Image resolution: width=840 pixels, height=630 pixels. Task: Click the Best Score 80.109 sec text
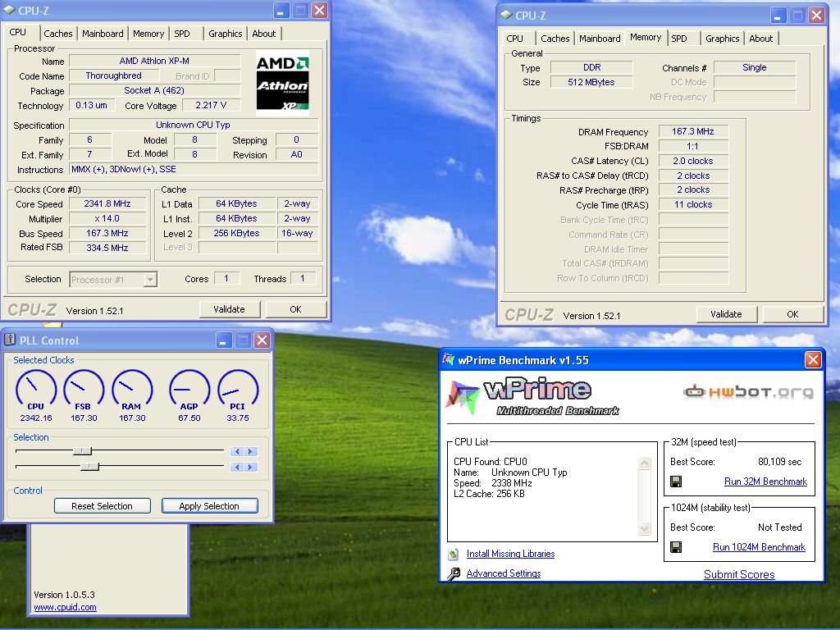point(779,462)
